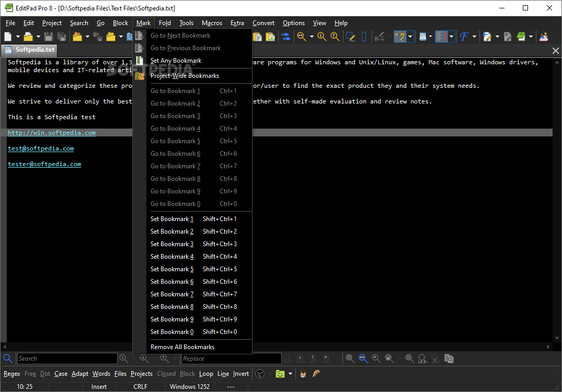Open Project-Wide Bookmarks menu entry
This screenshot has width=562, height=392.
coord(192,76)
